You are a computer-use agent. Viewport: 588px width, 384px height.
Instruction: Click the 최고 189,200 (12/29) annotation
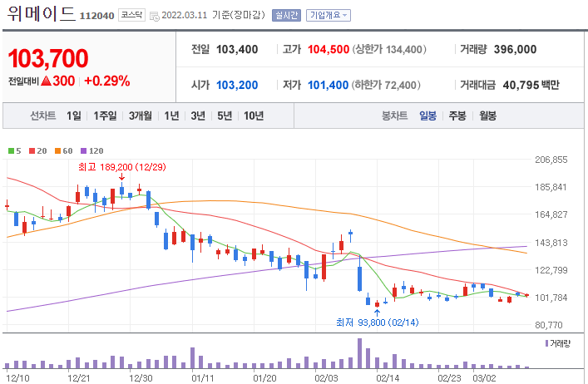pos(122,167)
